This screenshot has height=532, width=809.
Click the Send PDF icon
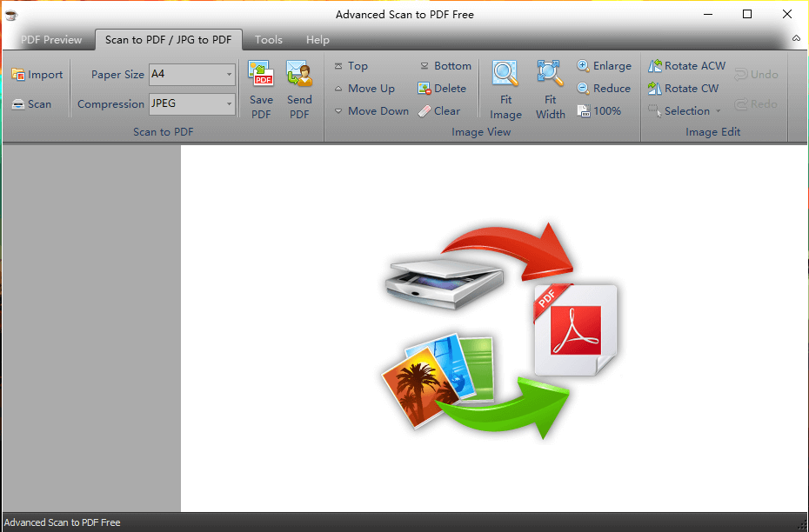click(x=299, y=75)
